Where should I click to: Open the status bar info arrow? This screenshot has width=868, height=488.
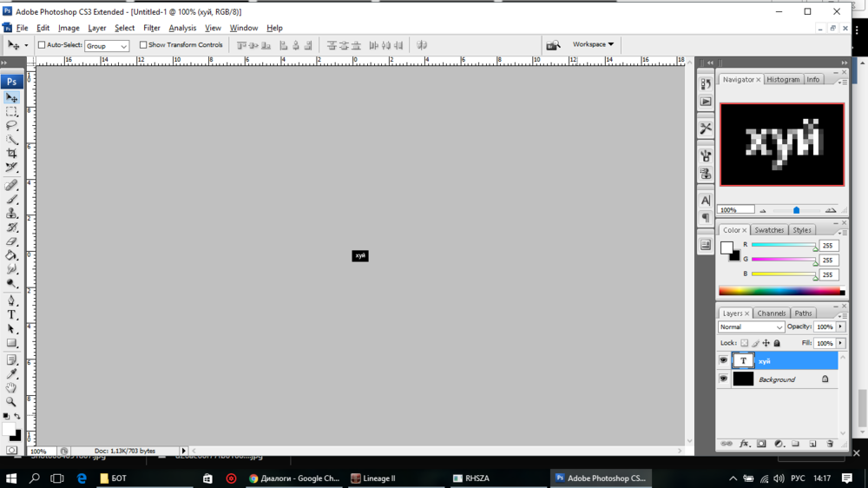point(184,451)
